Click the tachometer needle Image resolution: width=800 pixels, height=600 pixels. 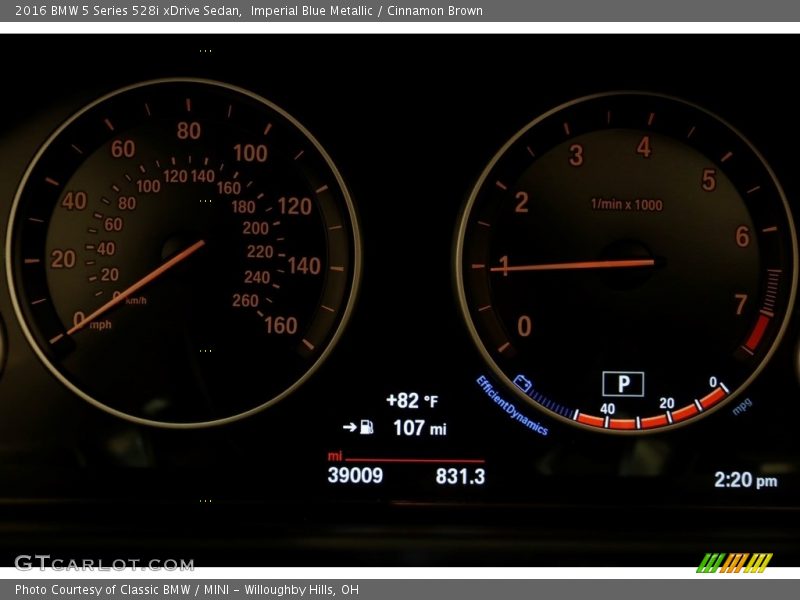[575, 265]
